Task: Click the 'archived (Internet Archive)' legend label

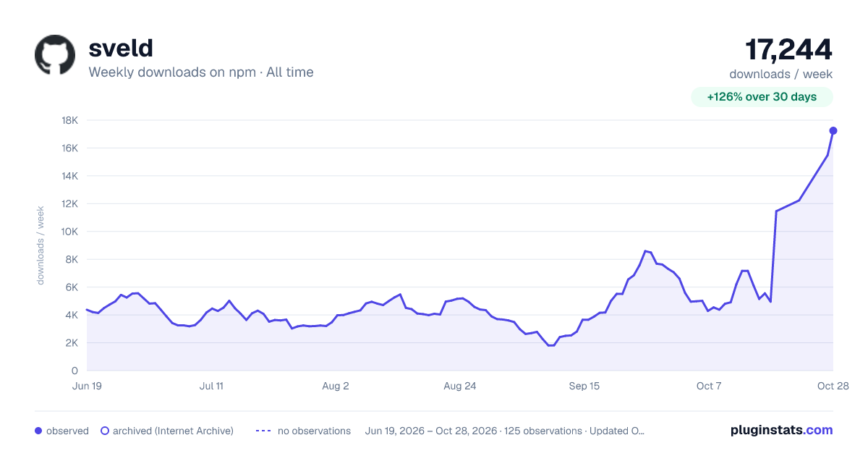Action: (x=173, y=431)
